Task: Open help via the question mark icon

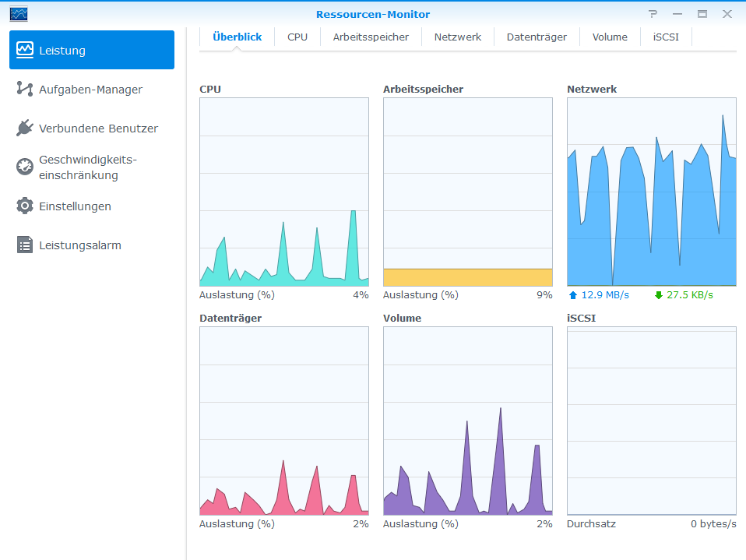Action: click(653, 14)
